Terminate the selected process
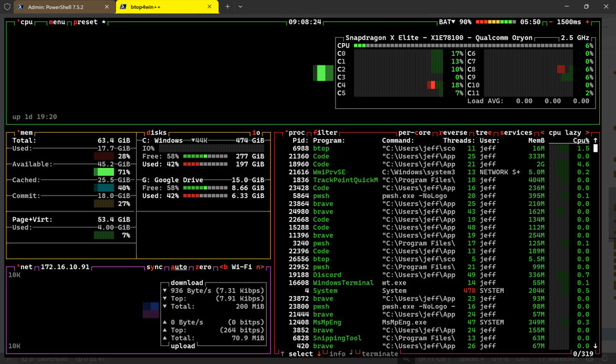This screenshot has height=364, width=616. pos(380,354)
